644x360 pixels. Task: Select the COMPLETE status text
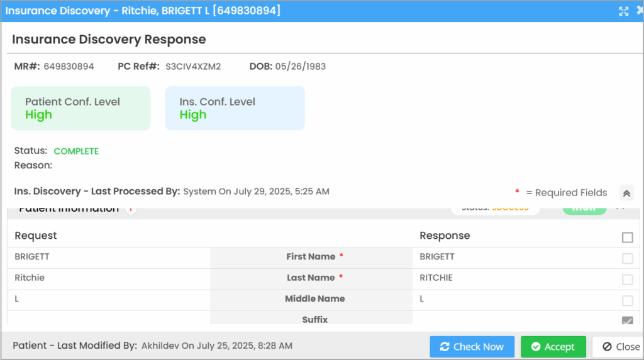click(76, 151)
